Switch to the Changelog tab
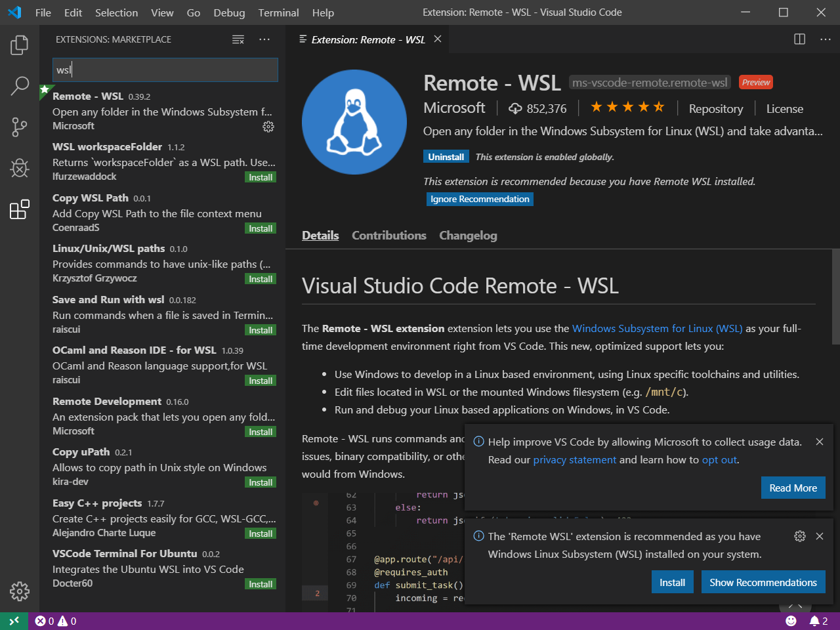This screenshot has width=840, height=630. click(468, 236)
